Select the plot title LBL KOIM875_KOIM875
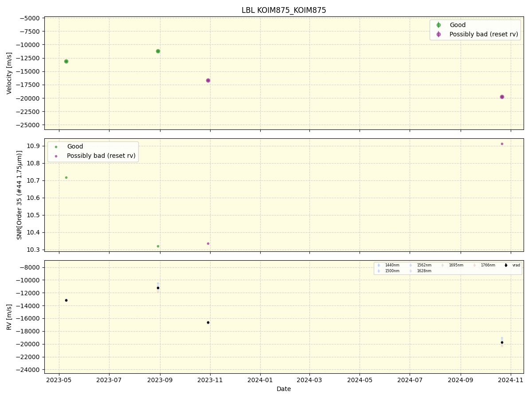Viewport: 532px width, 399px height. [x=283, y=10]
